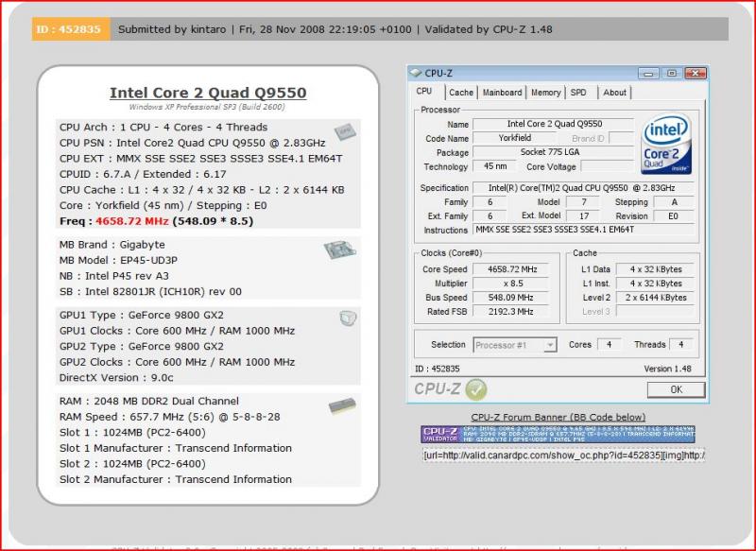Click the CPU-Z title bar app icon
The width and height of the screenshot is (756, 551).
click(415, 74)
